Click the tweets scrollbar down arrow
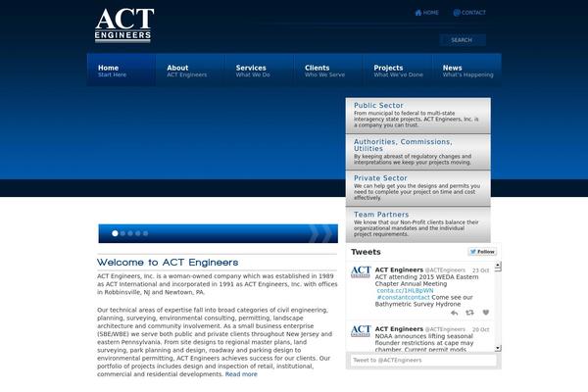The width and height of the screenshot is (588, 392). [498, 348]
